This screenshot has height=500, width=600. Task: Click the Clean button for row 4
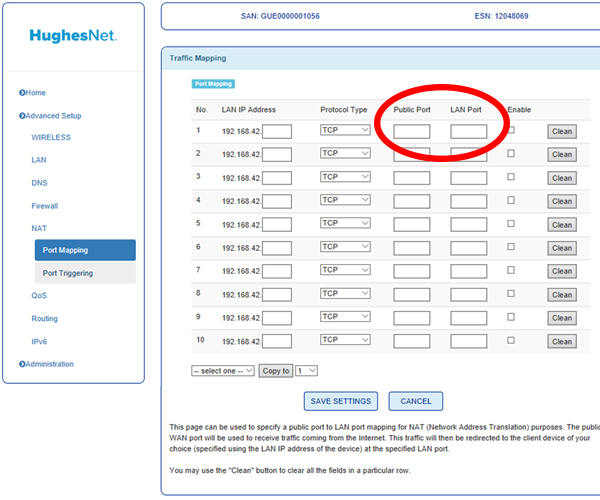tap(562, 201)
